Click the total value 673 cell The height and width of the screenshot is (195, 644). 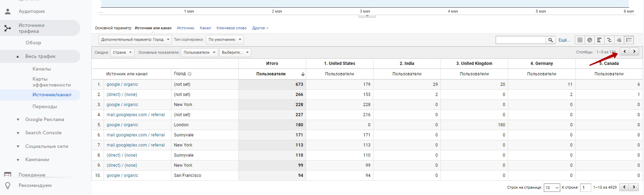[x=272, y=84]
